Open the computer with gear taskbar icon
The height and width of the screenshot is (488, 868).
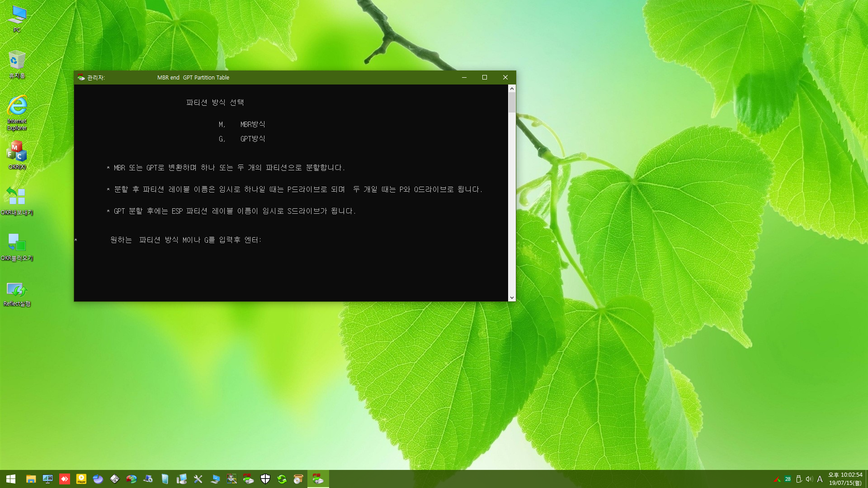coord(148,479)
